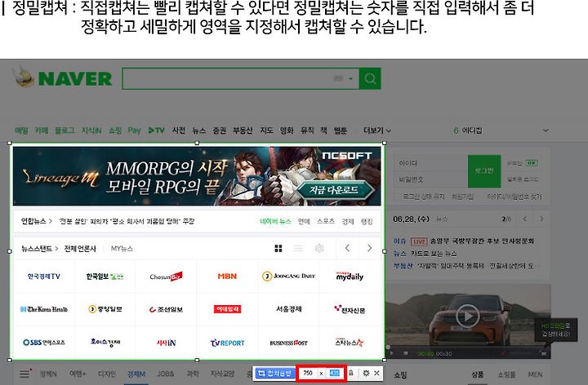Open the 한국일보 publisher logo
The image size is (588, 385).
(105, 277)
